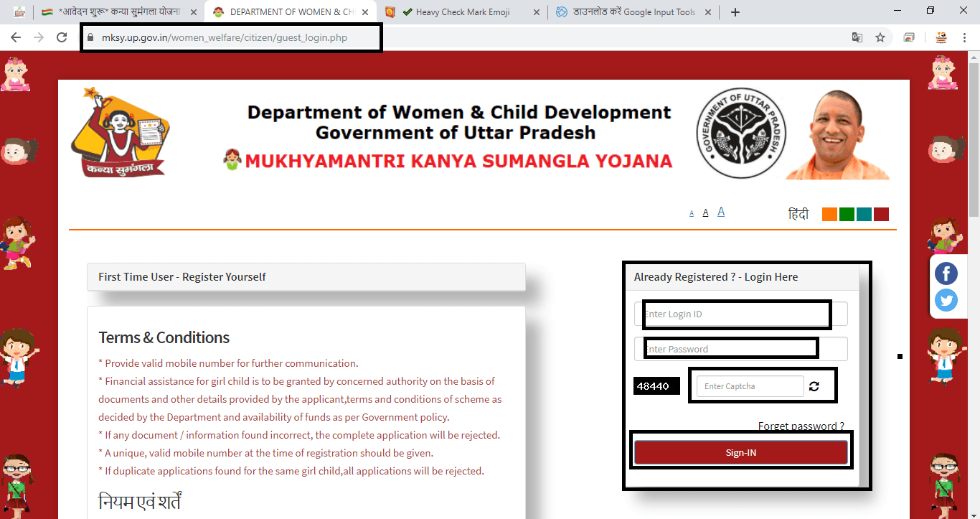Image resolution: width=980 pixels, height=519 pixels.
Task: Click the 48440 captcha image
Action: click(x=656, y=386)
